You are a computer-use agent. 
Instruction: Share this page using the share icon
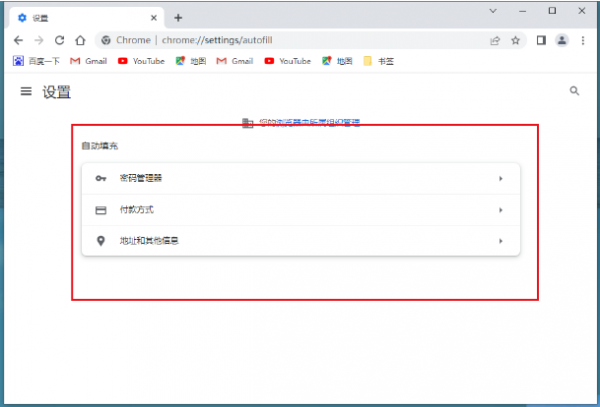click(495, 41)
